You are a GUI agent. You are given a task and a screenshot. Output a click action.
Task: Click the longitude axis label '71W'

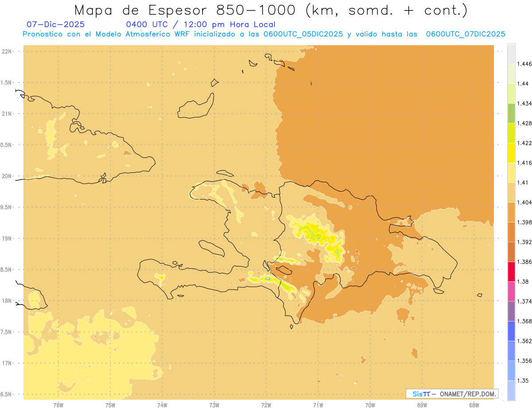318,405
